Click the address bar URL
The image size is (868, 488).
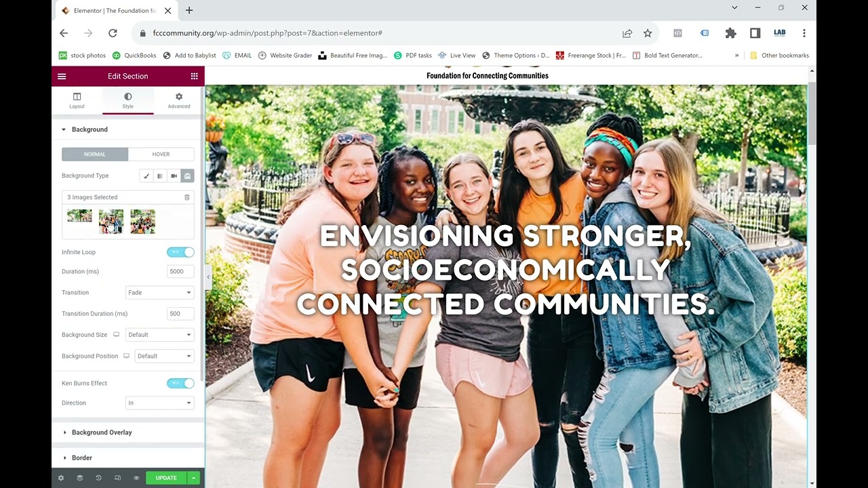[268, 33]
